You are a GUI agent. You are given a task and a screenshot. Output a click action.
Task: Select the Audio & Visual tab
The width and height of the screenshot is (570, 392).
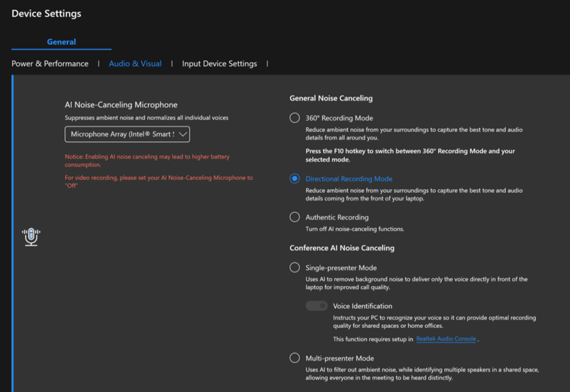[x=135, y=63]
